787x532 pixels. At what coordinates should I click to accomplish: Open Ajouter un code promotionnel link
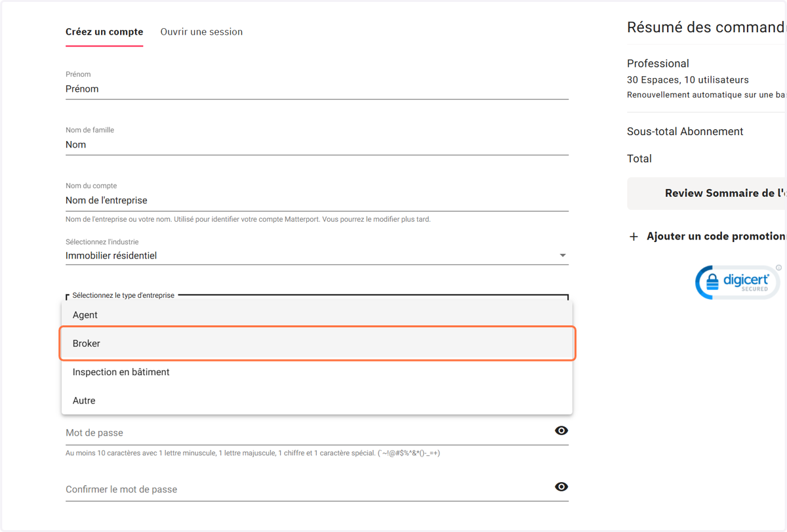pos(716,236)
